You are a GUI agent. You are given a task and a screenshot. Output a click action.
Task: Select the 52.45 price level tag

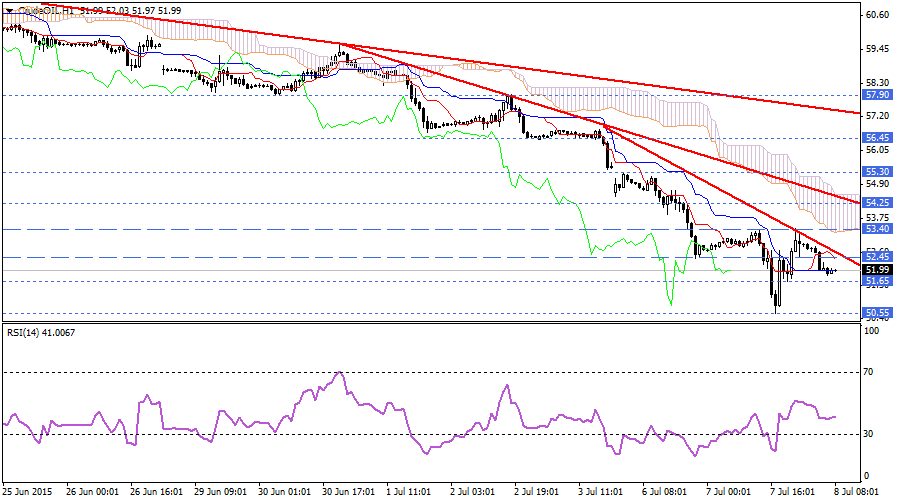876,257
